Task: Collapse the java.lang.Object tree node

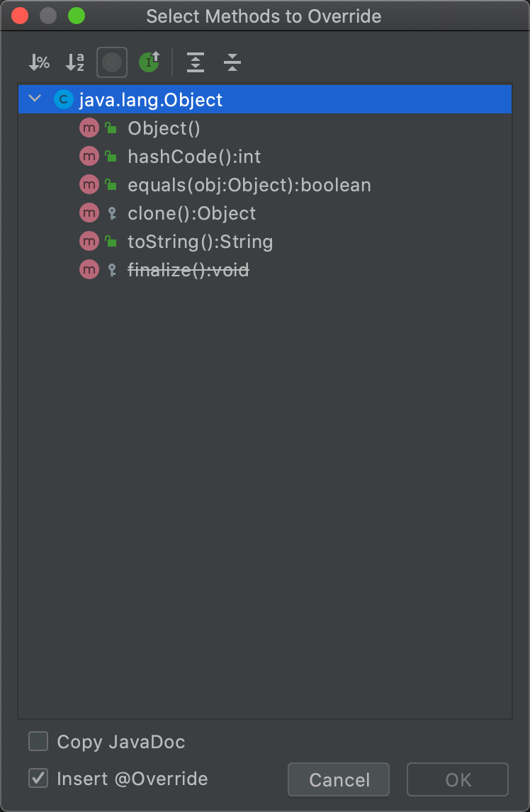Action: click(35, 99)
